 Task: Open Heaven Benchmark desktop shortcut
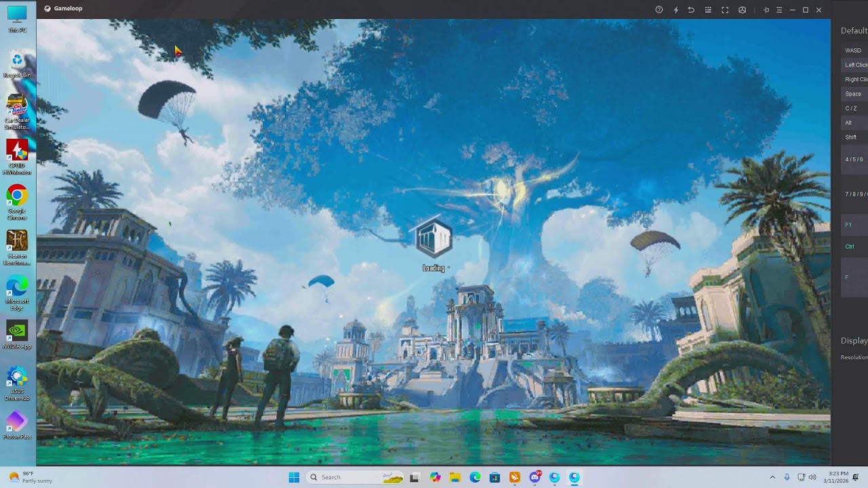(x=17, y=247)
